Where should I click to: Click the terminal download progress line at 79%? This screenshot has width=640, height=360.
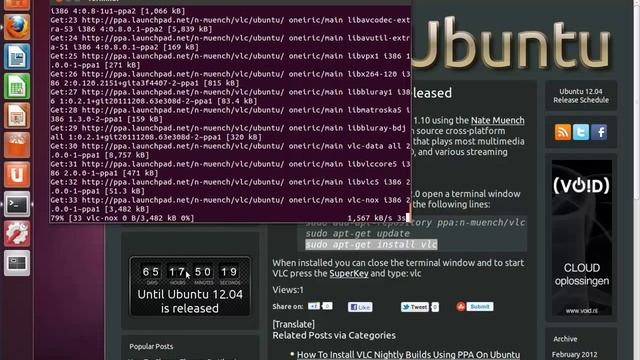click(230, 218)
